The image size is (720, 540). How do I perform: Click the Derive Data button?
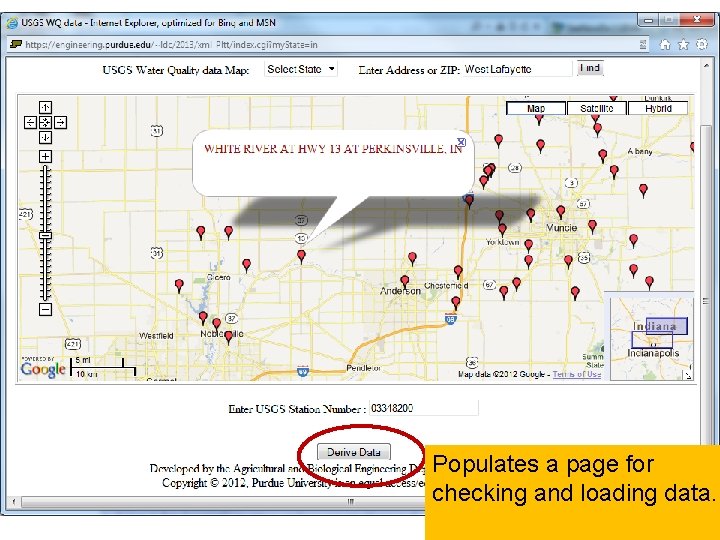[354, 452]
